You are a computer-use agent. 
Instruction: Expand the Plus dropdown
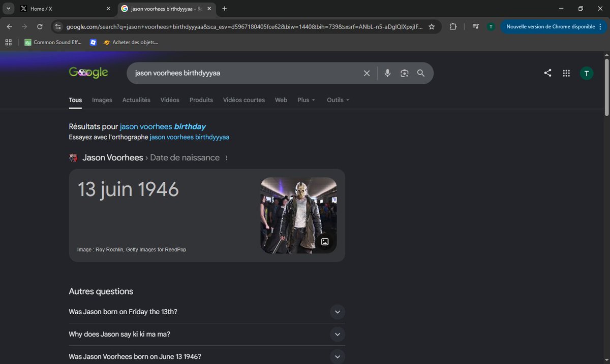pos(306,100)
